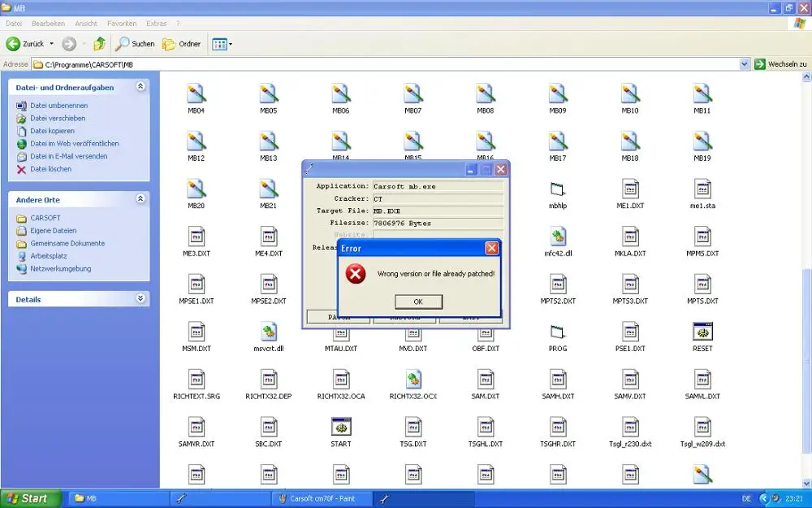812x508 pixels.
Task: Open the Extras menu
Action: [157, 24]
